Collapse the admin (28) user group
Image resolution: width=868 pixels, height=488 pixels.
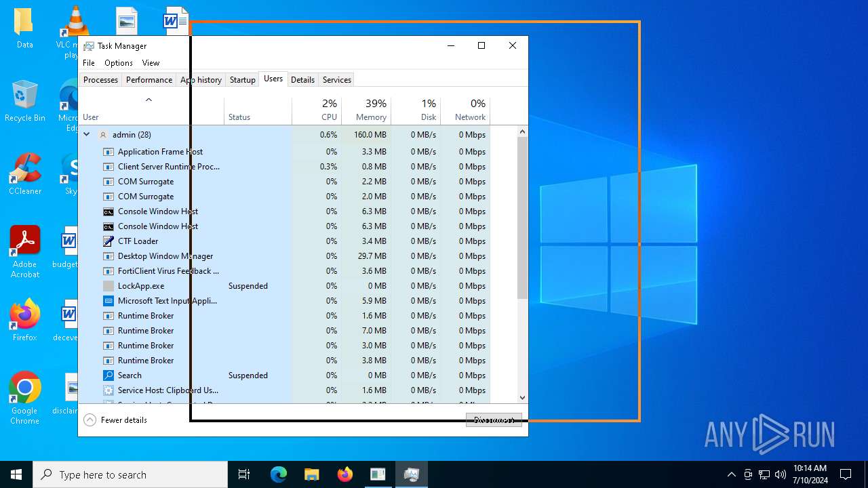(87, 135)
